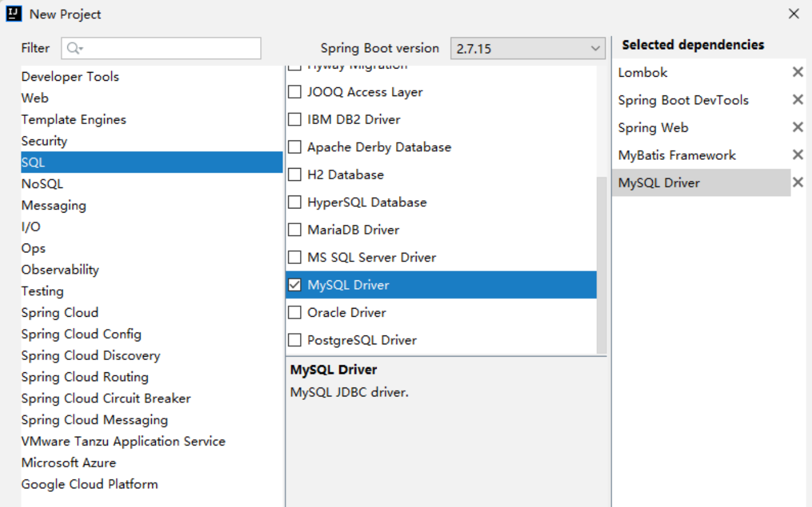Screen dimensions: 812x507
Task: Select Spring Cloud Discovery category
Action: [152, 355]
